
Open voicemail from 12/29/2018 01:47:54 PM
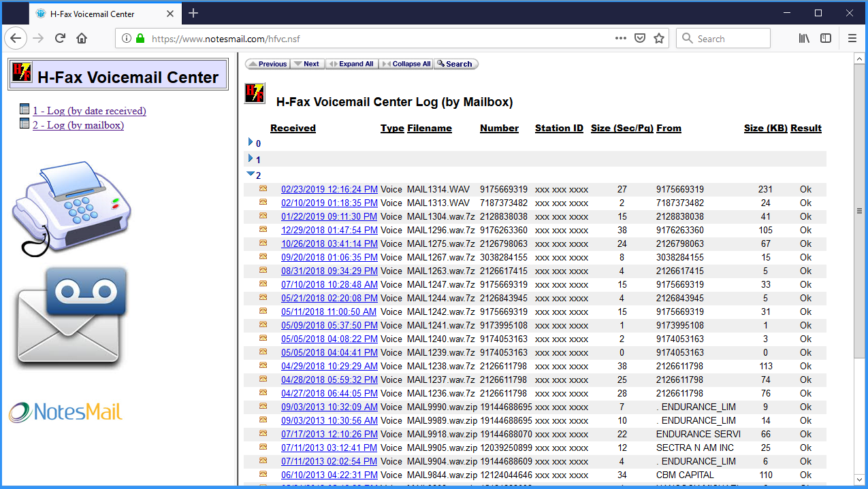[x=329, y=230]
